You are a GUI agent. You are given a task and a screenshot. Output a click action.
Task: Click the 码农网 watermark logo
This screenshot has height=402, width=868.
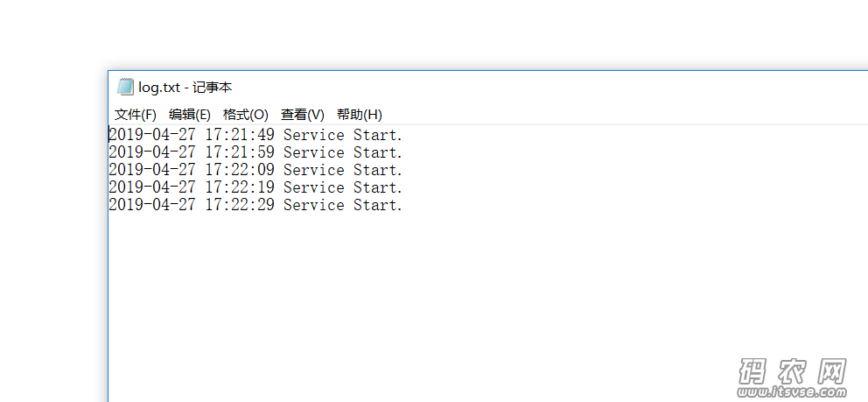coord(794,370)
